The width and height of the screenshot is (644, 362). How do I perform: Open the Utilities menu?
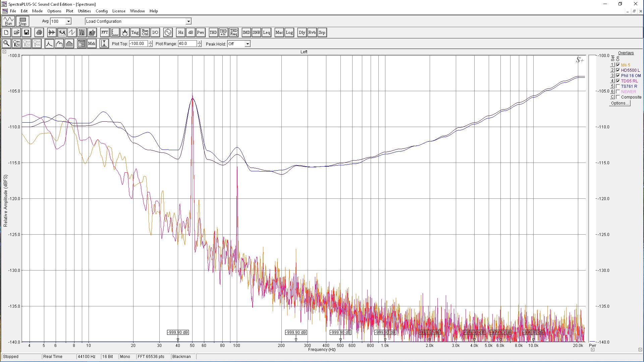tap(84, 11)
